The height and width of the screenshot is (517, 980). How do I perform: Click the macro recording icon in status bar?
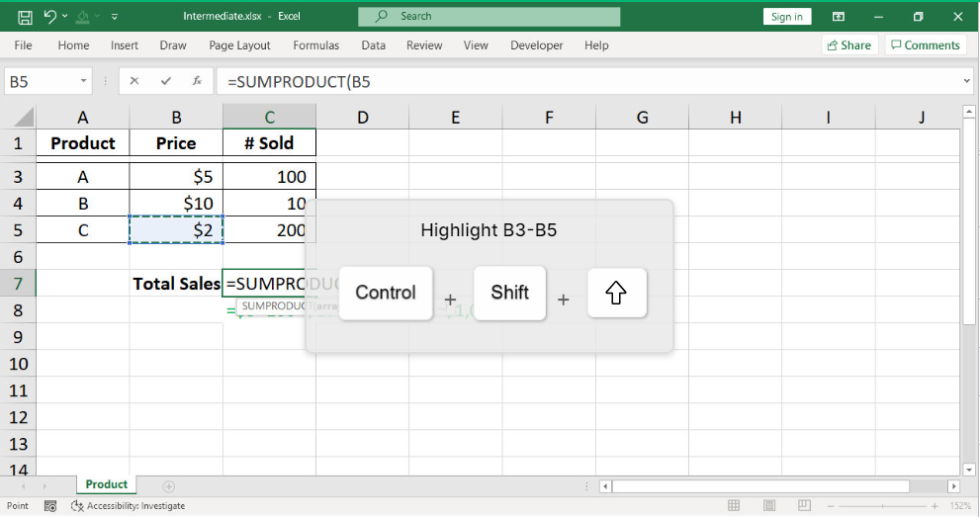[x=50, y=506]
